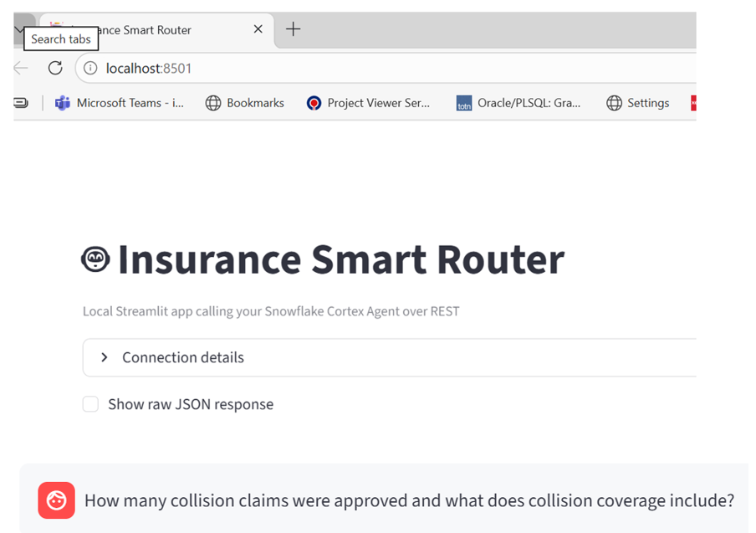Open a new browser tab
Screen dimensions: 756x533
293,29
